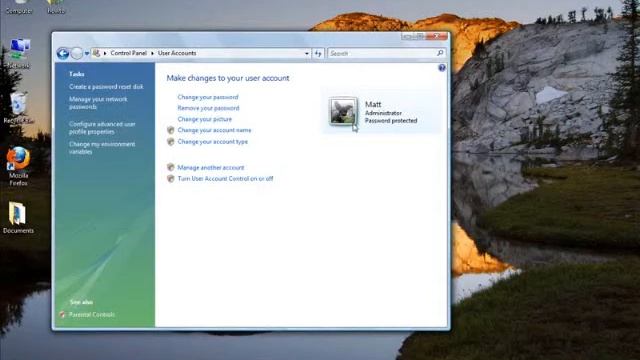This screenshot has height=360, width=640.
Task: Click the Manage another account link
Action: click(211, 167)
